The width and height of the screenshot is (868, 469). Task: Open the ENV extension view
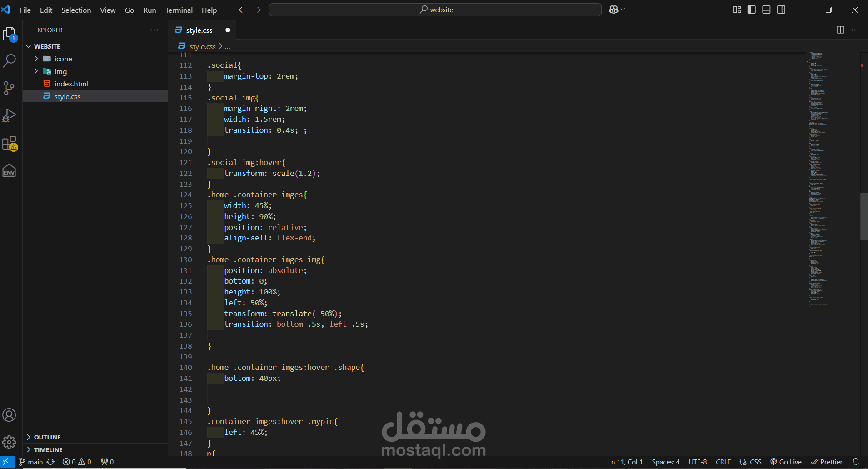coord(10,170)
